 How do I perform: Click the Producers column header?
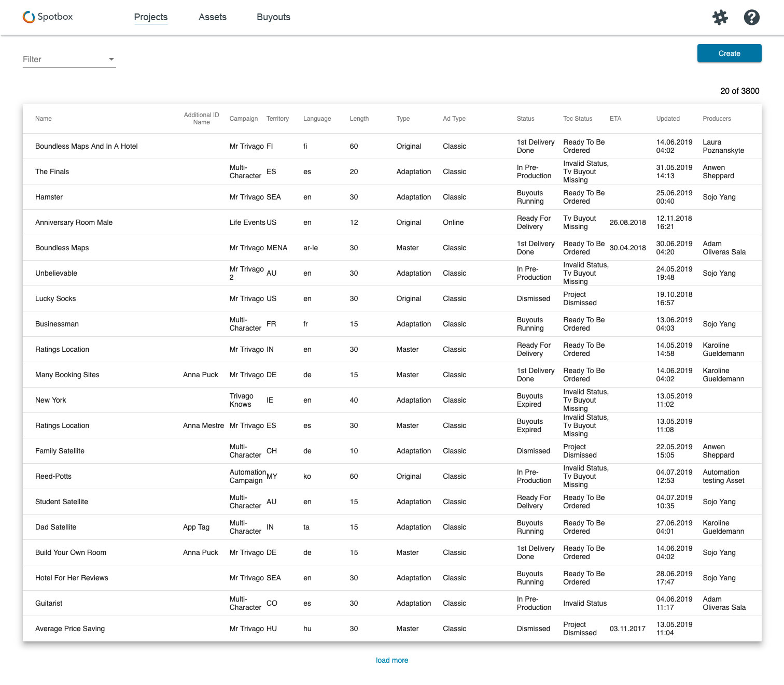[x=717, y=119]
